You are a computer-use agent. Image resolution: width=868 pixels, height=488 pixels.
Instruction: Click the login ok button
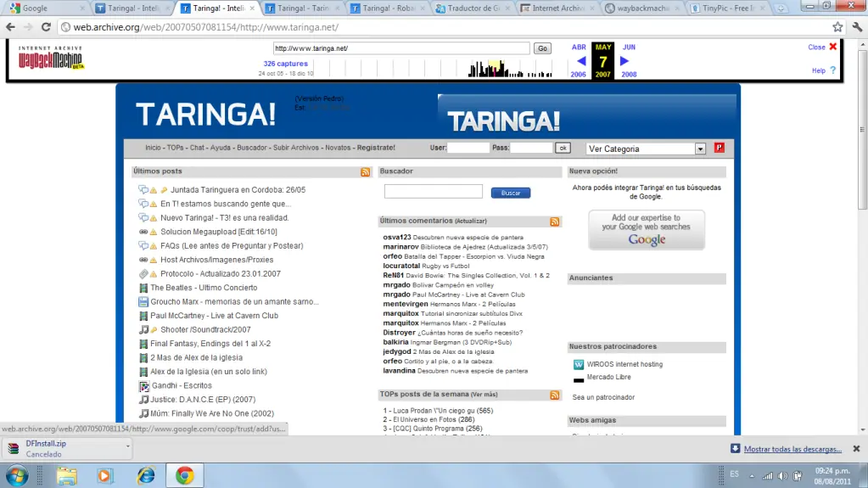pos(563,148)
